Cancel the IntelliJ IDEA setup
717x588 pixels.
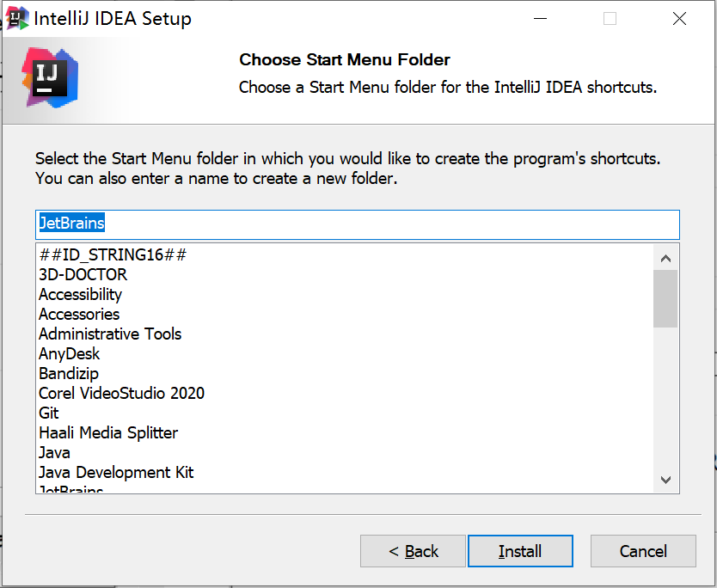642,551
